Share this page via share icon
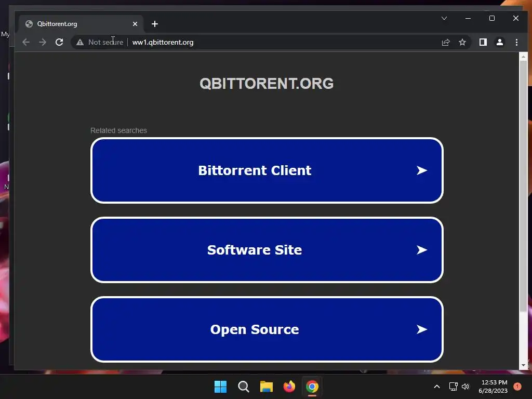This screenshot has height=399, width=532. pyautogui.click(x=445, y=42)
